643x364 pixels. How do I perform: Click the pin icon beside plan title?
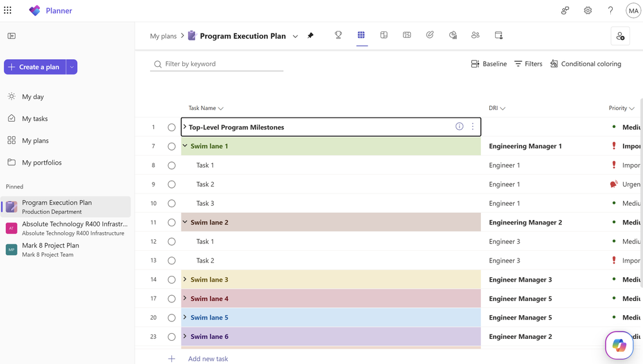tap(311, 36)
